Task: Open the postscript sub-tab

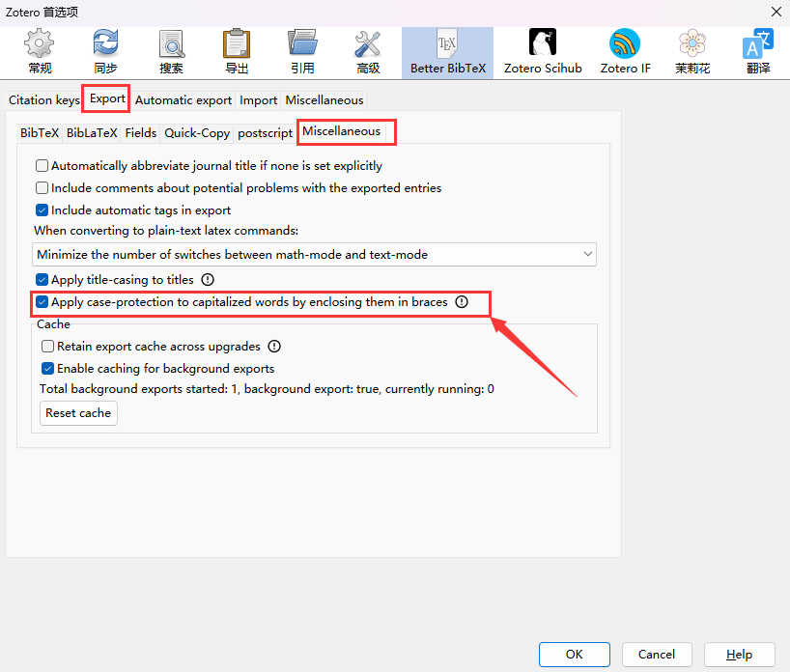Action: (x=265, y=133)
